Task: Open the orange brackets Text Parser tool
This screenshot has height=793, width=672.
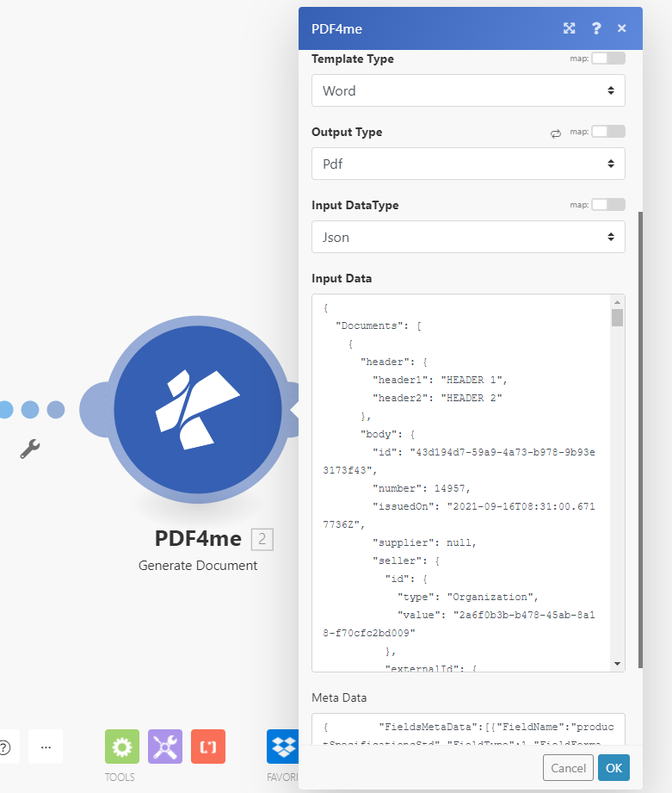Action: pyautogui.click(x=208, y=747)
